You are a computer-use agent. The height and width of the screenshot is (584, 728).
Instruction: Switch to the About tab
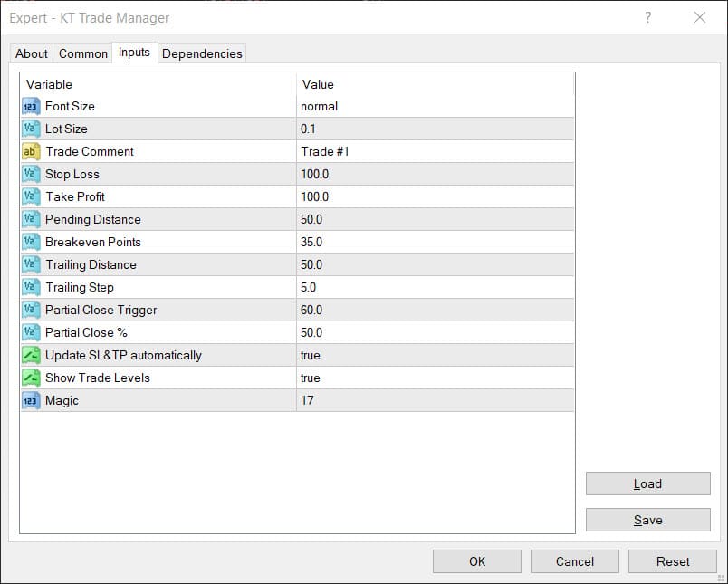tap(32, 53)
